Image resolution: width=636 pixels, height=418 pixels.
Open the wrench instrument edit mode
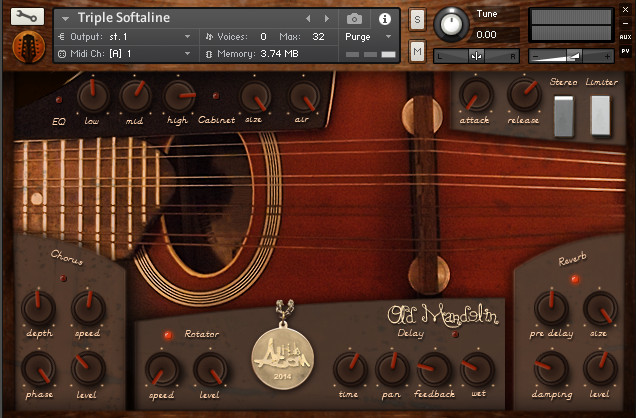(x=27, y=17)
